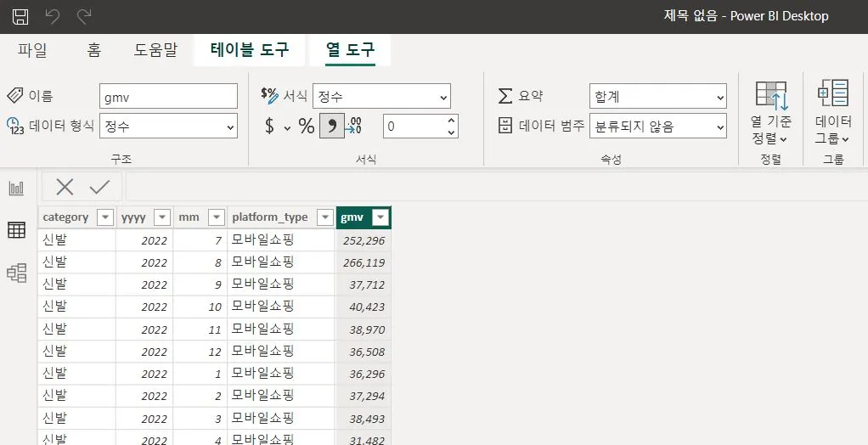Switch to Report view icon
868x445 pixels.
[x=17, y=189]
